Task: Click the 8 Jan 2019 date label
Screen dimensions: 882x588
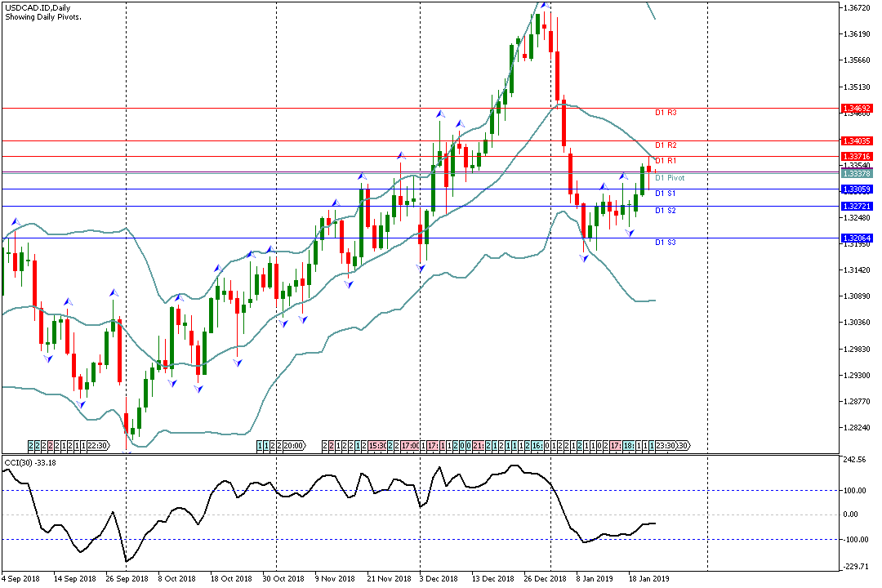Action: [x=594, y=579]
